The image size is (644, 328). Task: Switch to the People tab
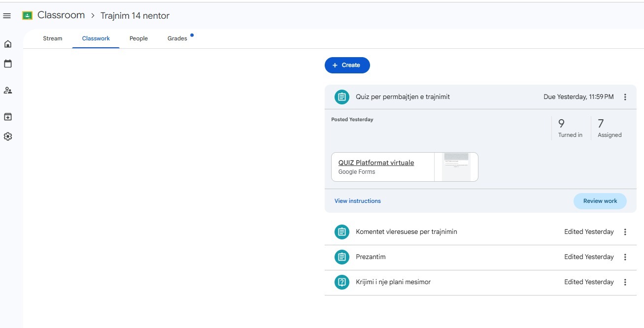(x=138, y=38)
